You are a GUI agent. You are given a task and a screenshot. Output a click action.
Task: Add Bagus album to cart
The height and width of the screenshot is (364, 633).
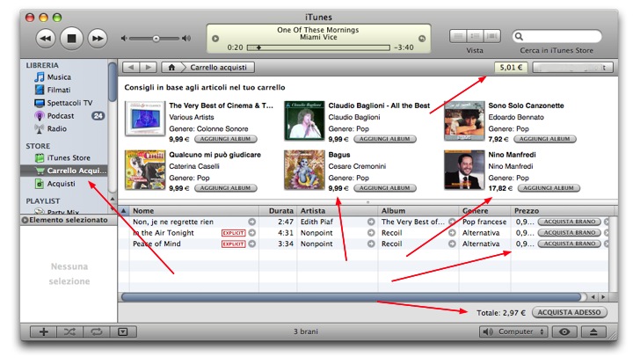[x=385, y=188]
